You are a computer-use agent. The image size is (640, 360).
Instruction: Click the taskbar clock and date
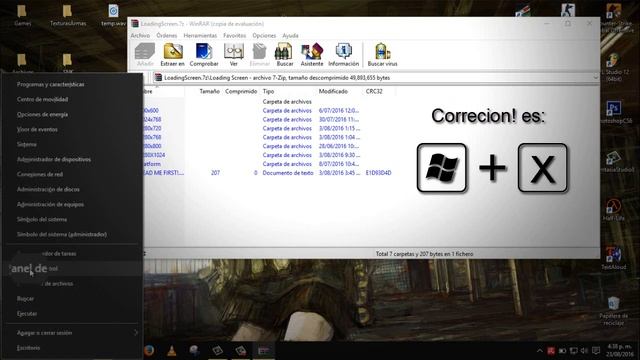620,351
